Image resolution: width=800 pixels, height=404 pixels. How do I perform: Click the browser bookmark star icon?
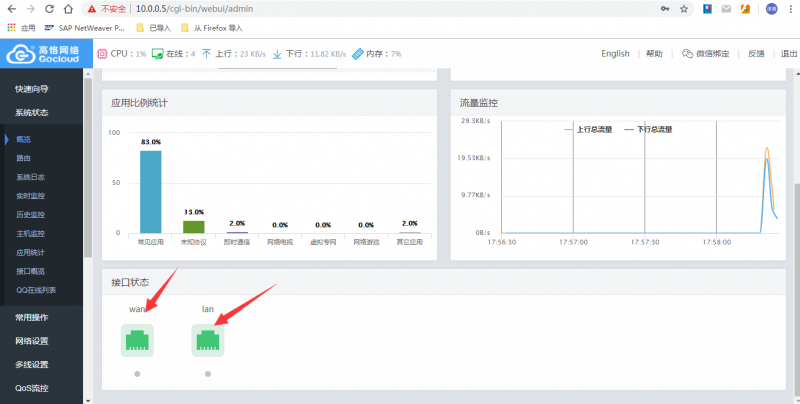pos(684,9)
